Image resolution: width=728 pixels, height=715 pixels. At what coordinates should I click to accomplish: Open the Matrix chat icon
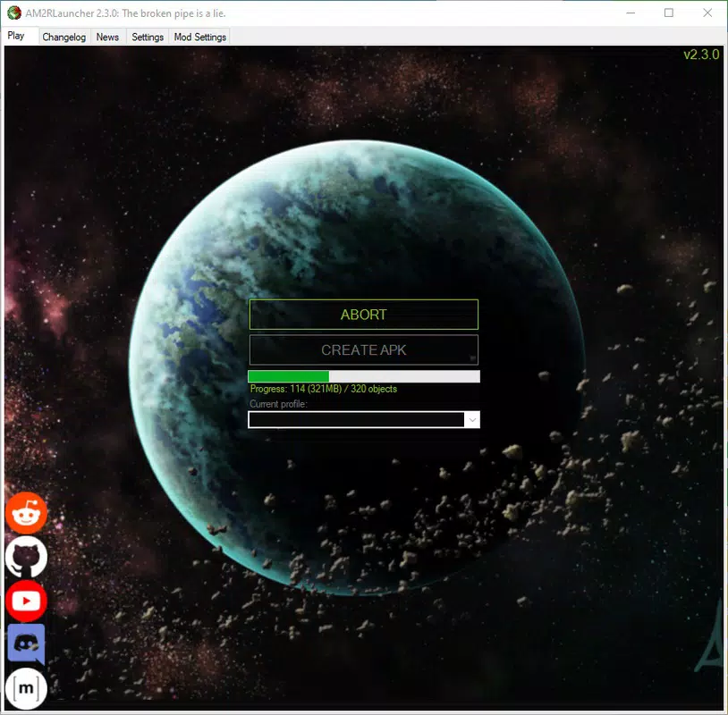26,688
